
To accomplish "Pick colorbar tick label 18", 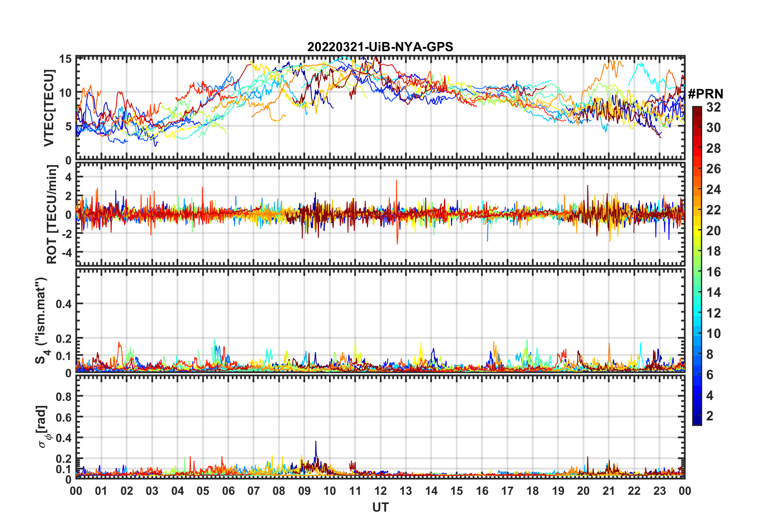I will click(x=713, y=251).
